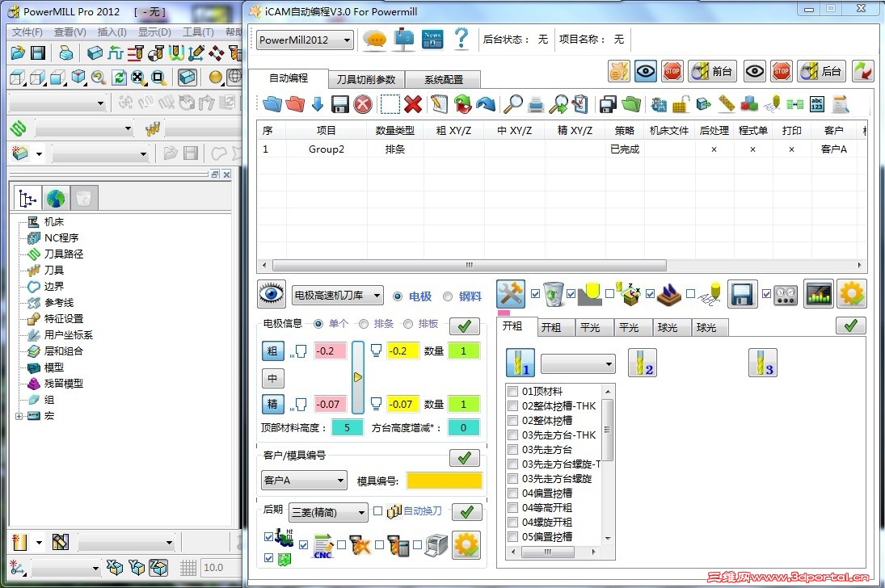885x588 pixels.
Task: Click the blue undo arrow icon
Action: (x=486, y=104)
